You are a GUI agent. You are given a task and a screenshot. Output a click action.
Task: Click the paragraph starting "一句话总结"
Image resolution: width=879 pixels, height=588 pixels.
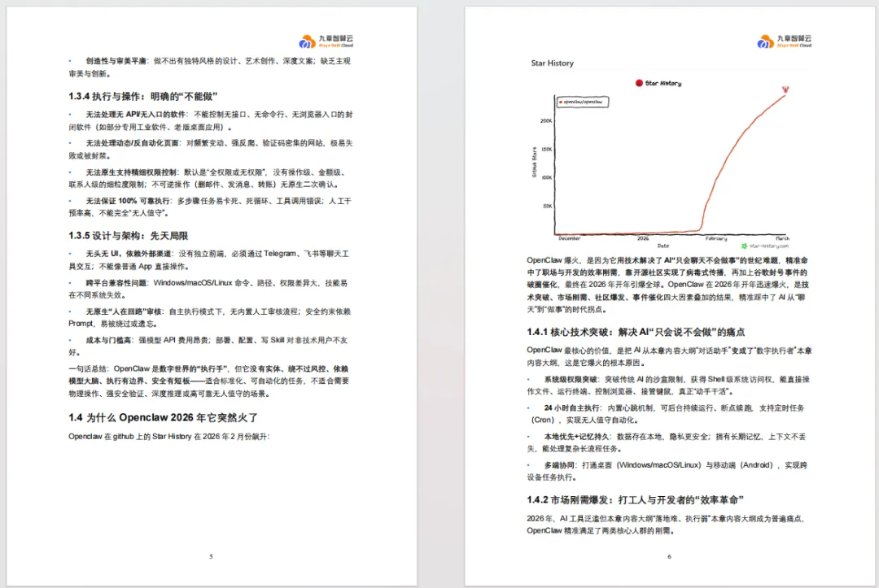pyautogui.click(x=209, y=381)
